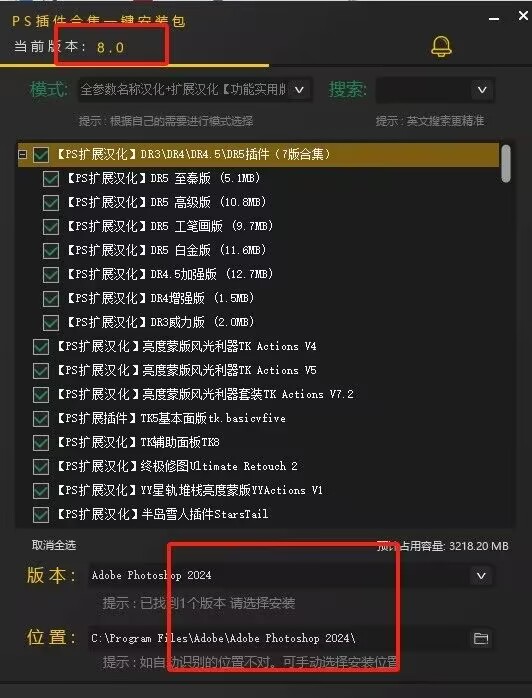Click the plugin list vertical scrollbar
The width and height of the screenshot is (532, 698).
[506, 163]
